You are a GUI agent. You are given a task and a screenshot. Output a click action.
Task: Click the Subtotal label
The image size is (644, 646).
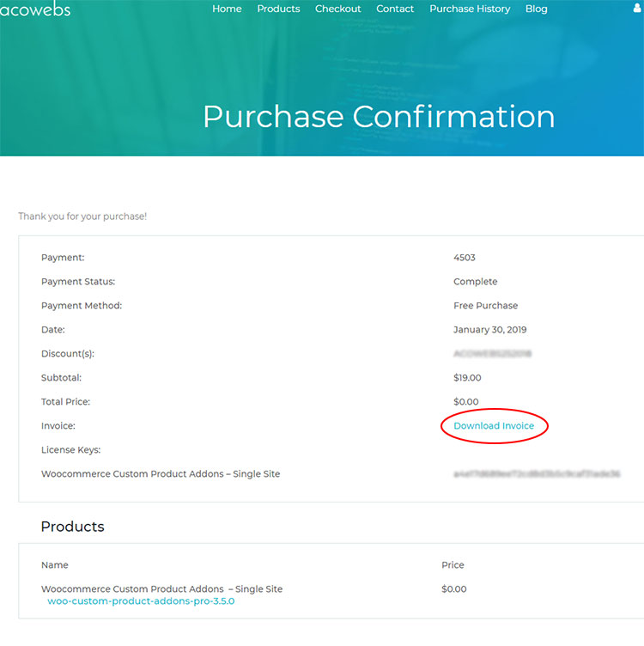pos(61,377)
